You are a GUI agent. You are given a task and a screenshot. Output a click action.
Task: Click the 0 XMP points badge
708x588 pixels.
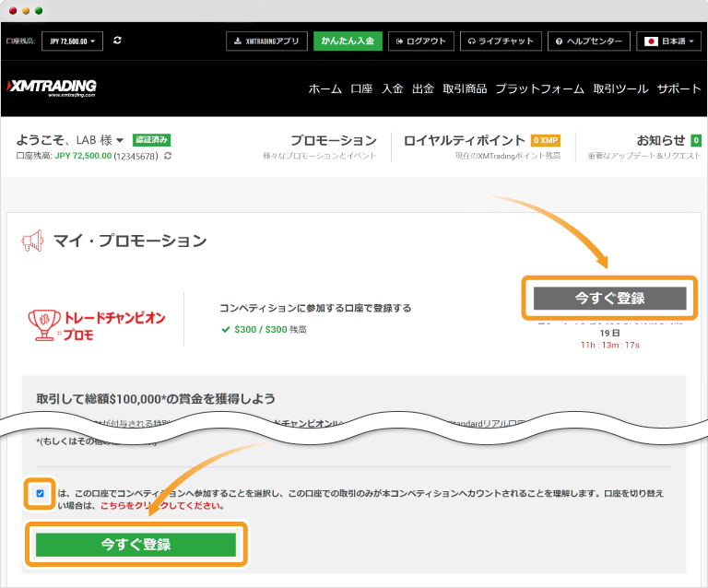(x=546, y=140)
